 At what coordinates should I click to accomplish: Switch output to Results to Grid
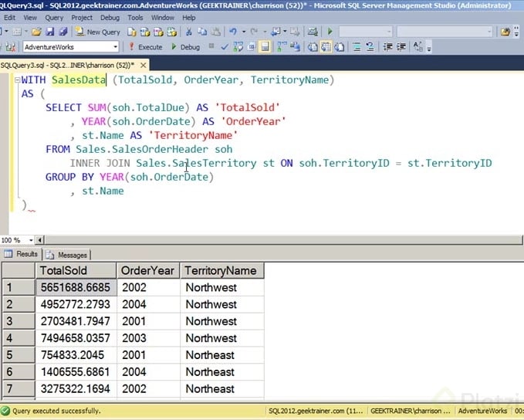pyautogui.click(x=326, y=47)
